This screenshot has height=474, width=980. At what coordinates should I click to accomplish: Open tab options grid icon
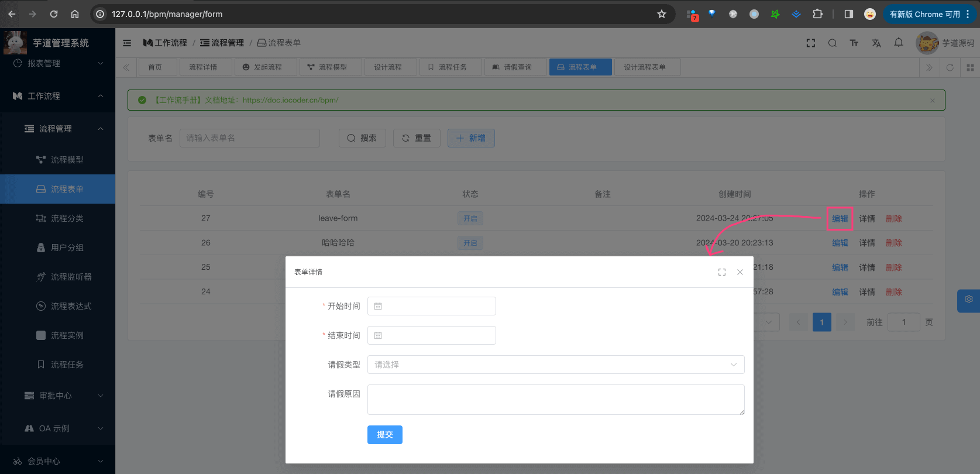970,67
